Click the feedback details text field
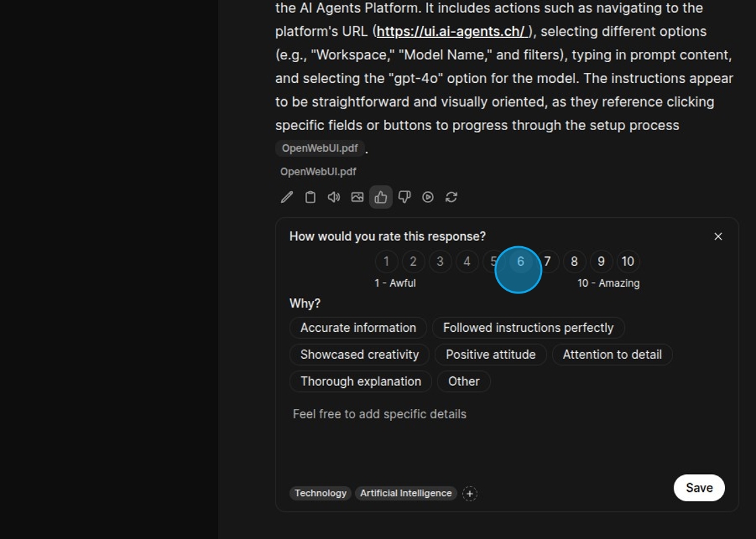 [506, 432]
